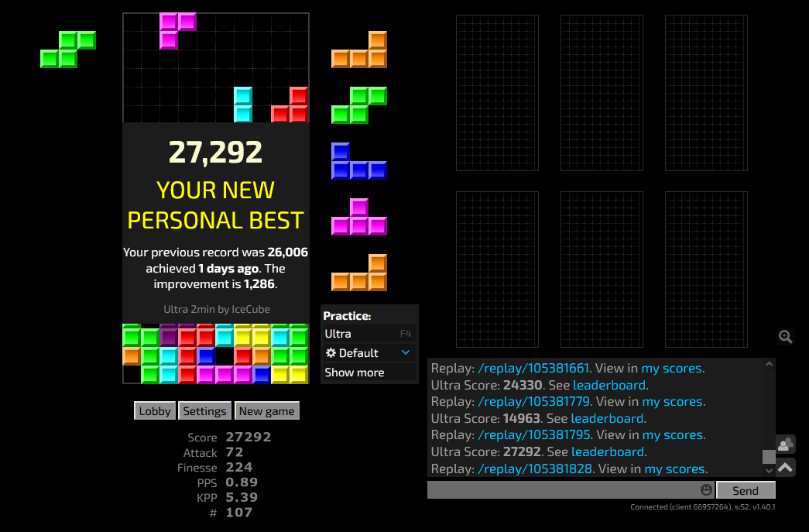809x532 pixels.
Task: Open replay link /replay/105381795
Action: click(534, 435)
